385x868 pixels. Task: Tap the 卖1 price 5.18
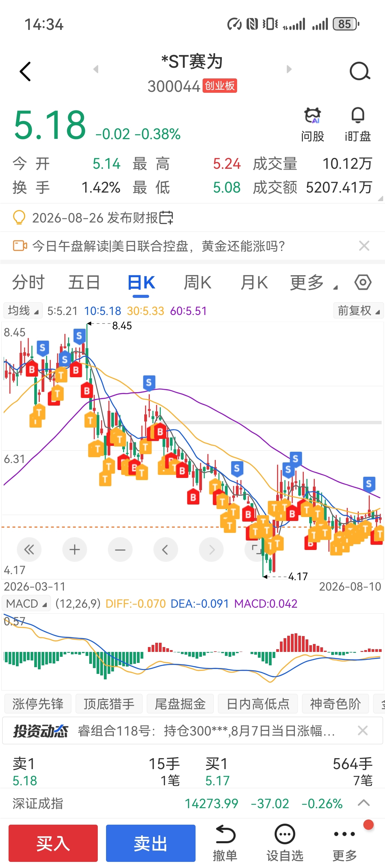25,780
